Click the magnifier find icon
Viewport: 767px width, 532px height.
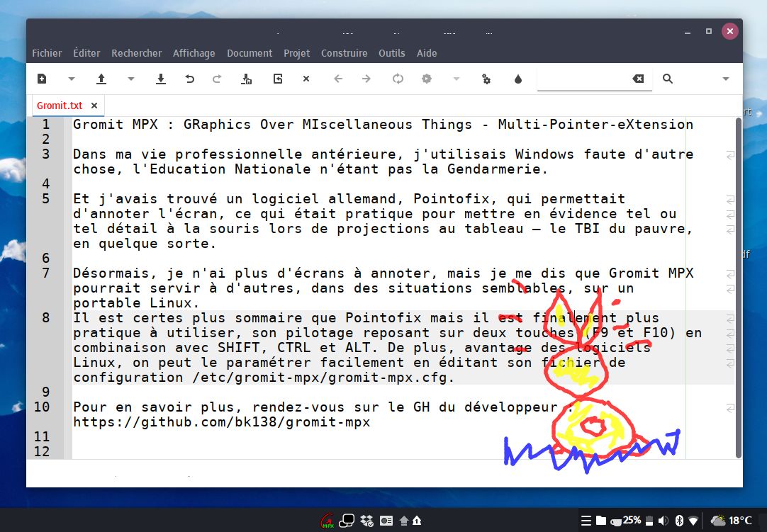[x=668, y=79]
